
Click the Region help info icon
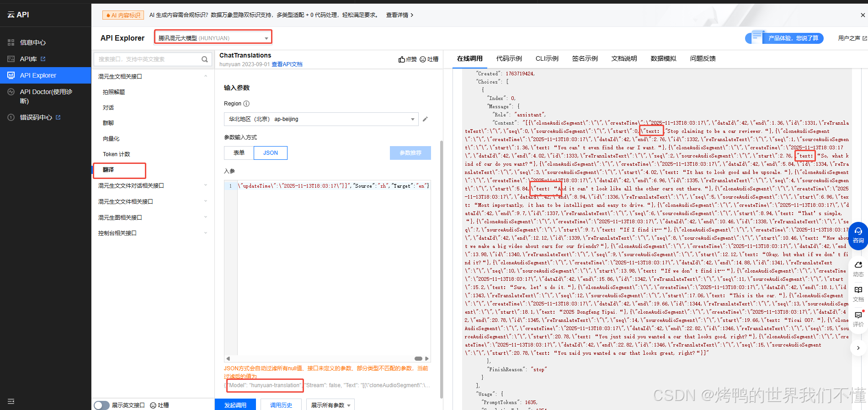click(x=246, y=104)
